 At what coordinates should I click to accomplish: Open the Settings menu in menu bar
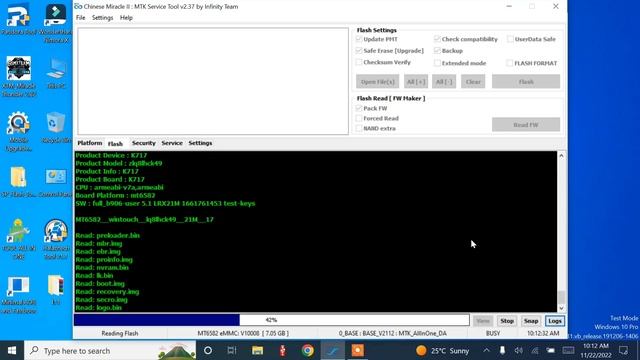tap(102, 18)
